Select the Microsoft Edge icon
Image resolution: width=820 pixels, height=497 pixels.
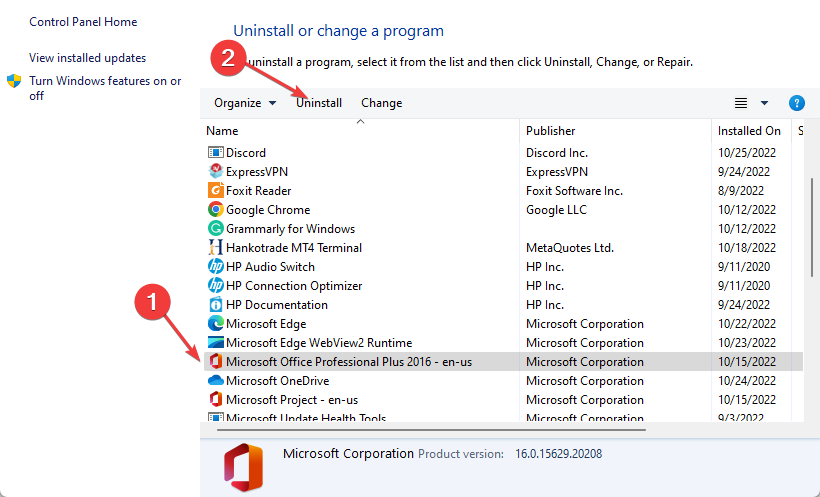pos(215,324)
